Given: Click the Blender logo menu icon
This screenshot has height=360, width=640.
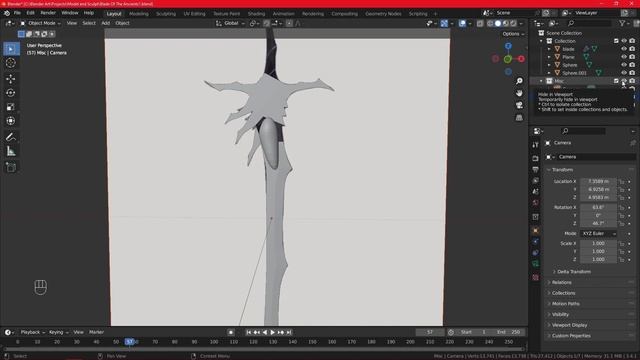Looking at the screenshot, I should click(7, 13).
